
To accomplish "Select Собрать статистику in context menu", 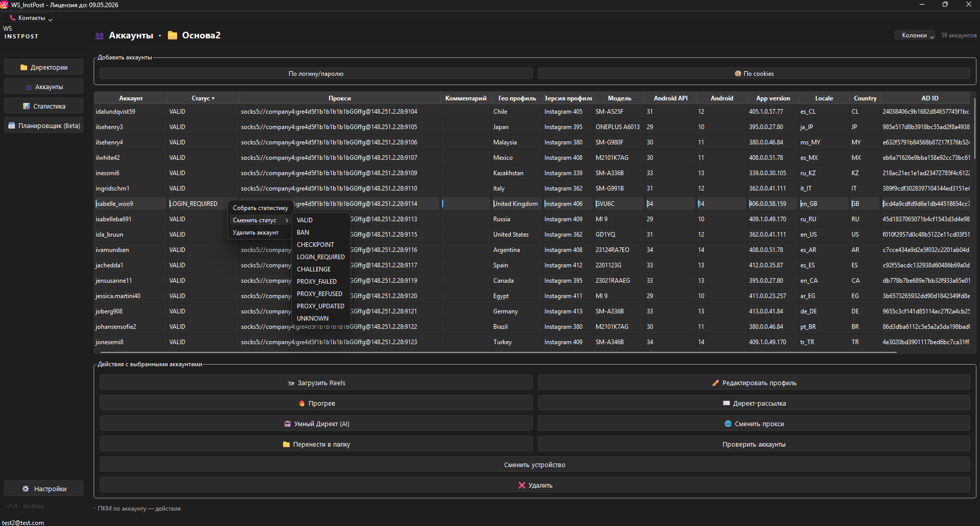I will [260, 208].
